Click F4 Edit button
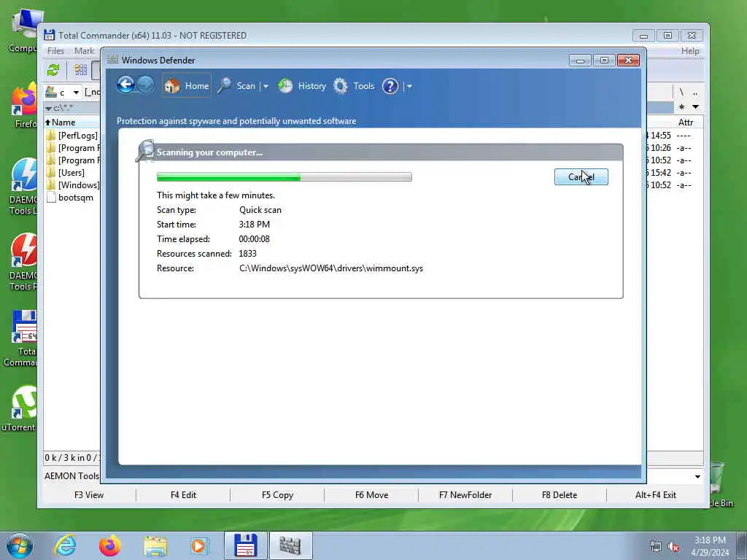The image size is (747, 560). tap(183, 495)
